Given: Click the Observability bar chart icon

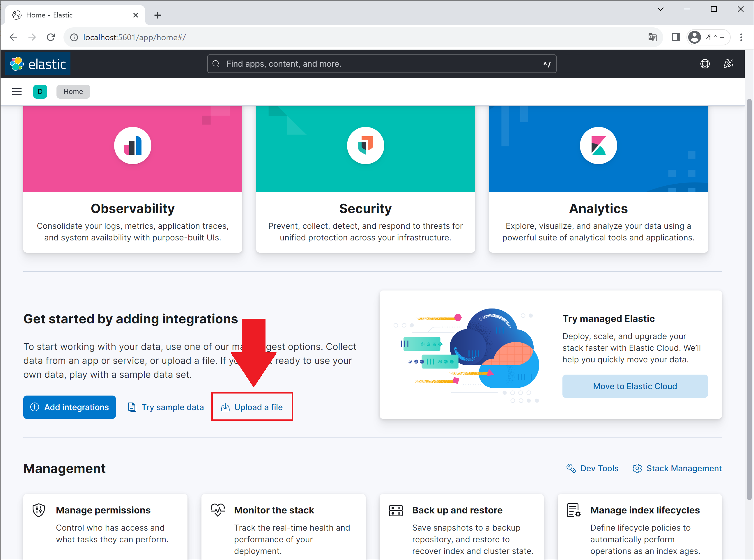Looking at the screenshot, I should tap(132, 146).
